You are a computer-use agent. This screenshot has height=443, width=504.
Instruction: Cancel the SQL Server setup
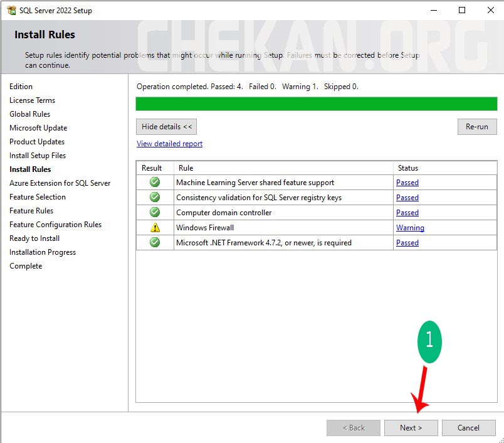click(468, 428)
